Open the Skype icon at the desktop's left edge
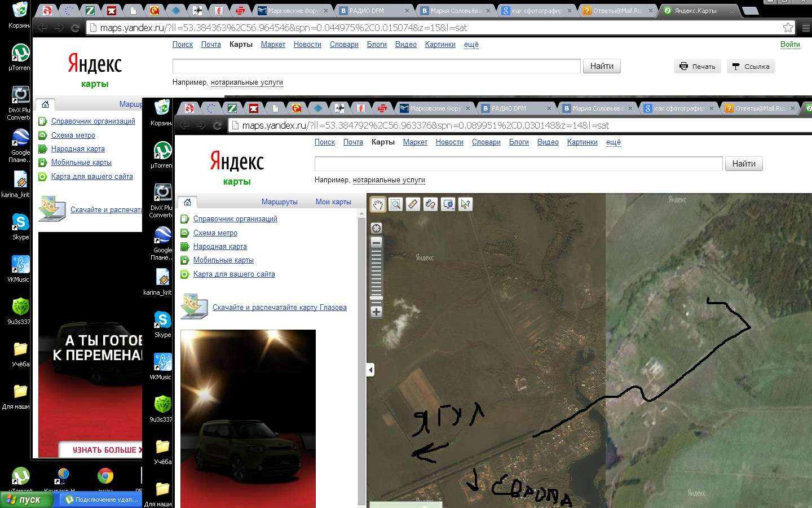This screenshot has width=812, height=508. (x=20, y=227)
